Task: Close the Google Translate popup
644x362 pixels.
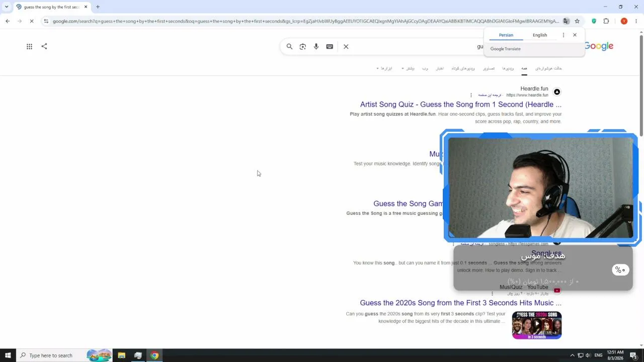Action: (575, 35)
